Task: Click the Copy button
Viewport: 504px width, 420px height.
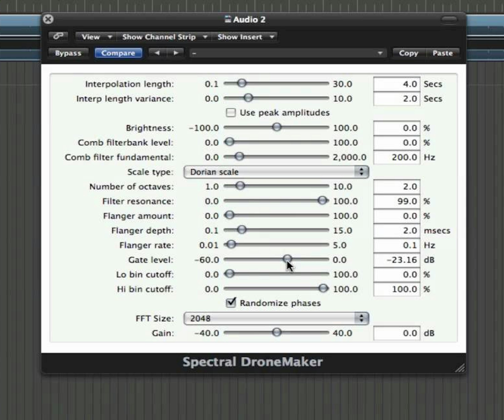Action: [408, 53]
